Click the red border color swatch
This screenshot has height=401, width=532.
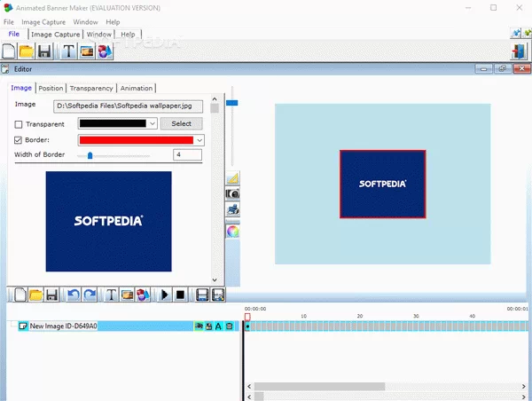[137, 140]
